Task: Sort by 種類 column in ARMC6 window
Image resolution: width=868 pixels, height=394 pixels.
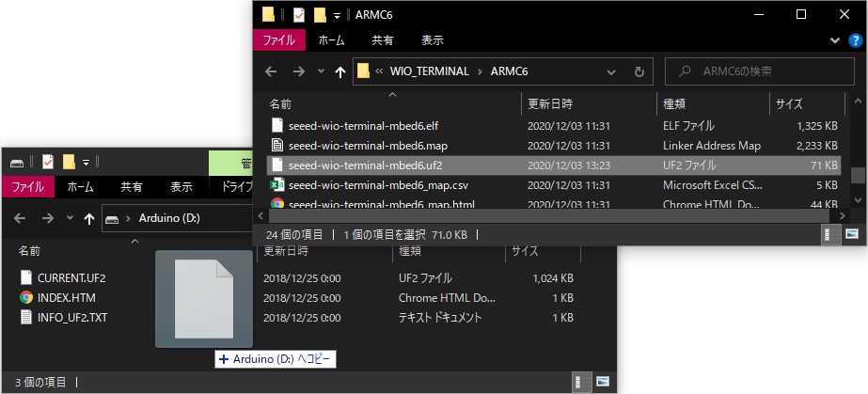Action: point(675,103)
